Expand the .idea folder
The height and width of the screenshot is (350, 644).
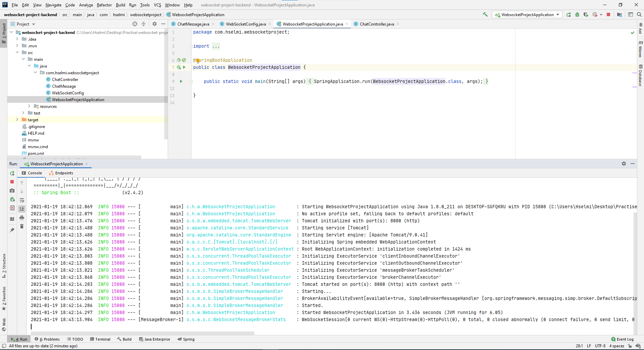point(17,39)
